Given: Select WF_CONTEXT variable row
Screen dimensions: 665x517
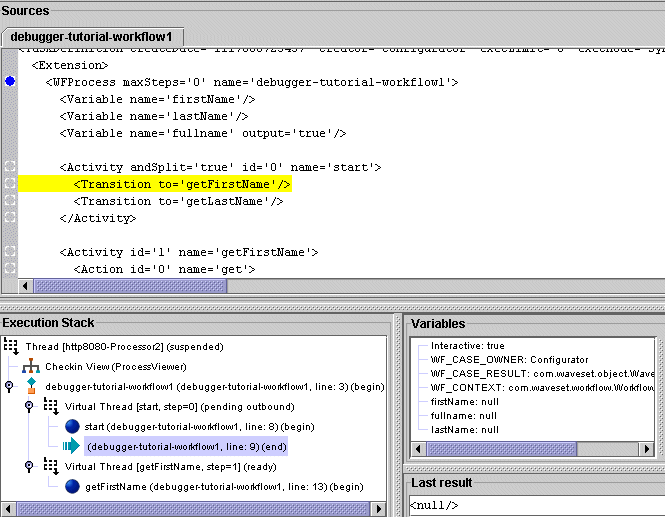Looking at the screenshot, I should tap(542, 388).
